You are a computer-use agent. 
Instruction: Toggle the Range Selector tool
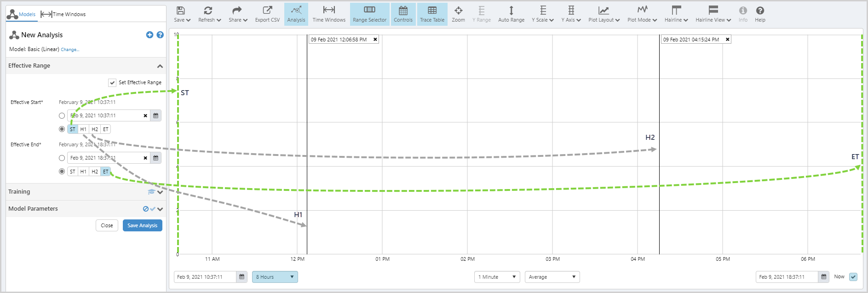[369, 14]
